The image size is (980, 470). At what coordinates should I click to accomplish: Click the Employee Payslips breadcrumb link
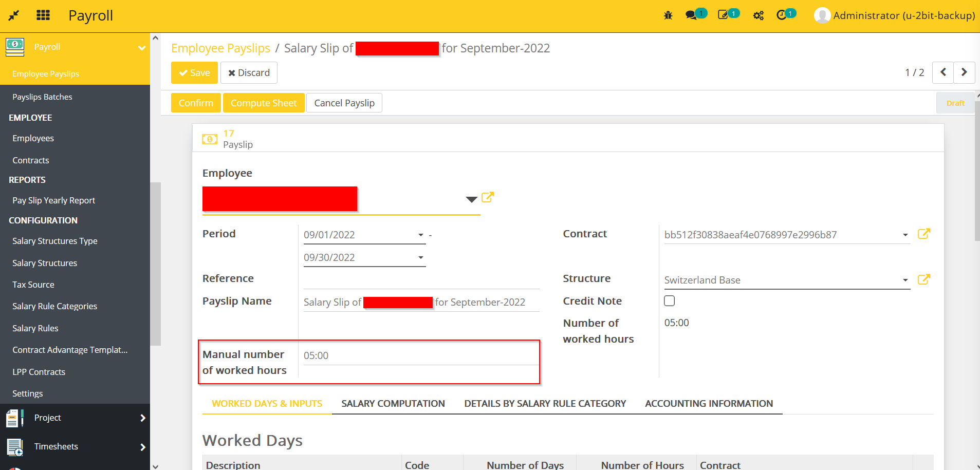point(220,48)
